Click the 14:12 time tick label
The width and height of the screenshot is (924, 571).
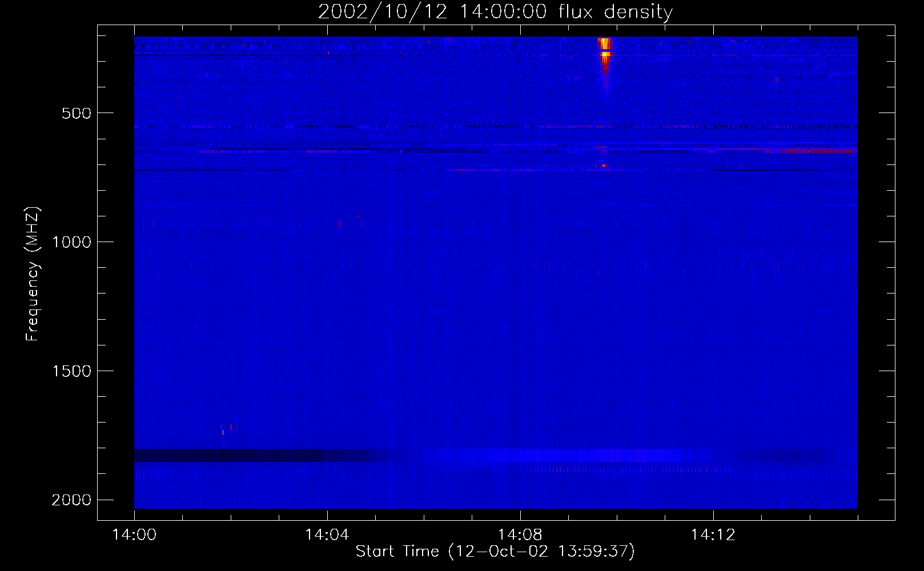pyautogui.click(x=713, y=535)
